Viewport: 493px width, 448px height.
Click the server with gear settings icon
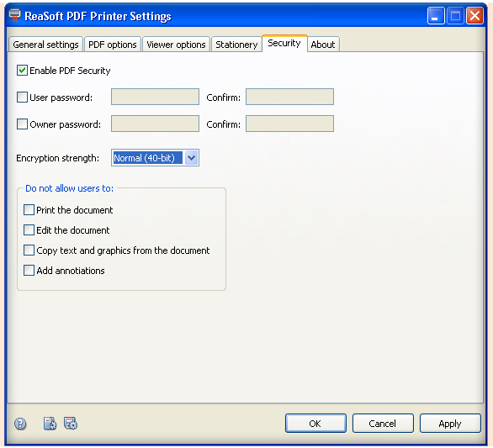click(x=50, y=423)
